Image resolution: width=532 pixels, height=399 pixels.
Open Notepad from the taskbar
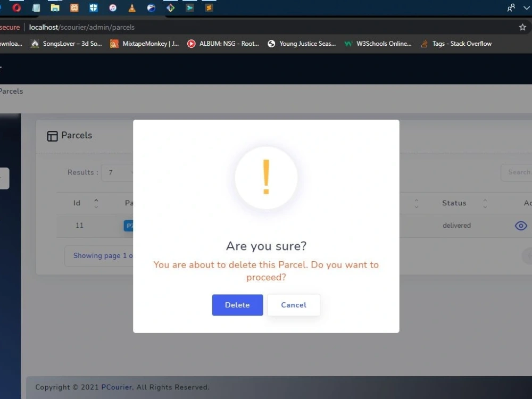36,7
